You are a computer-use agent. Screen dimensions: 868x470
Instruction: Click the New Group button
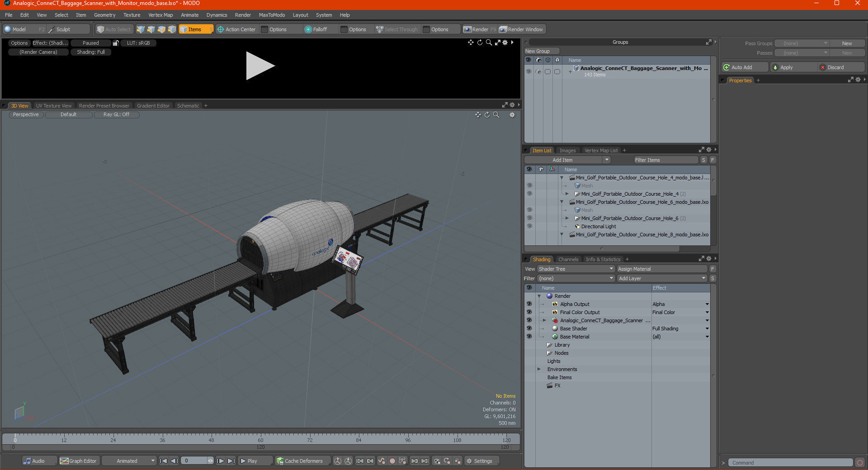pyautogui.click(x=542, y=51)
